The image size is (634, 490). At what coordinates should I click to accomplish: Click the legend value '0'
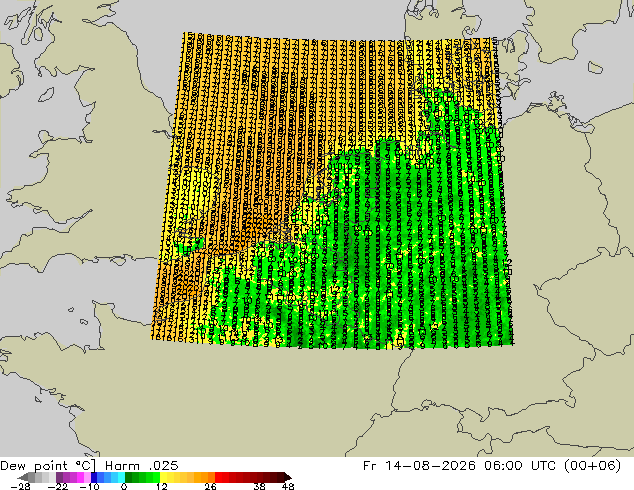[124, 486]
